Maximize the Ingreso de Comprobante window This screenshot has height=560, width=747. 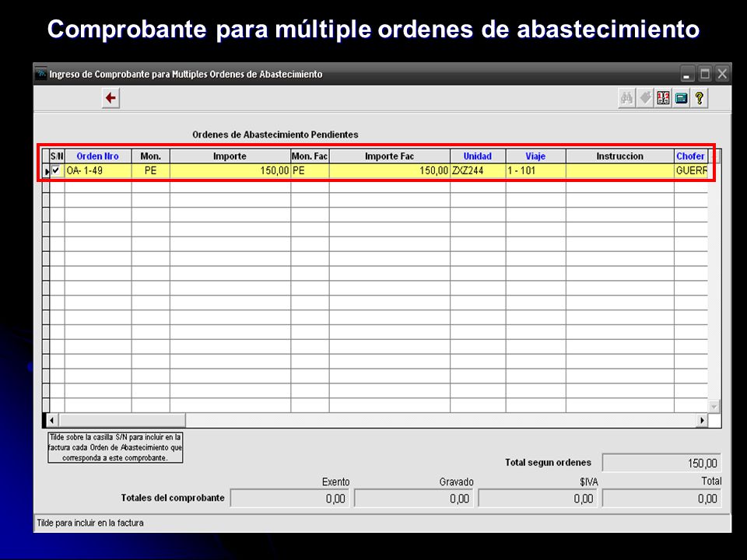705,75
